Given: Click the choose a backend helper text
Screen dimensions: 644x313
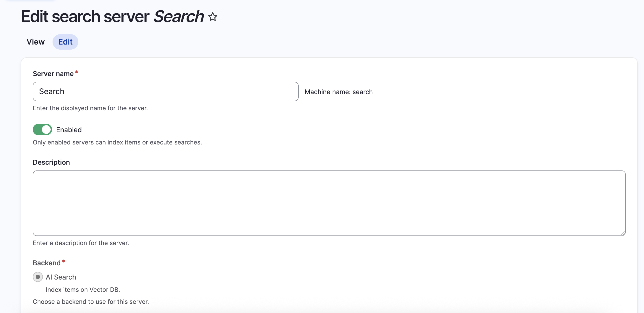Looking at the screenshot, I should click(x=90, y=301).
